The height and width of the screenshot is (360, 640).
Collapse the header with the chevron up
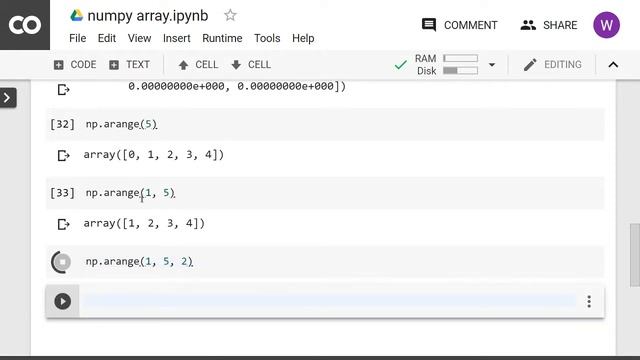pos(613,64)
